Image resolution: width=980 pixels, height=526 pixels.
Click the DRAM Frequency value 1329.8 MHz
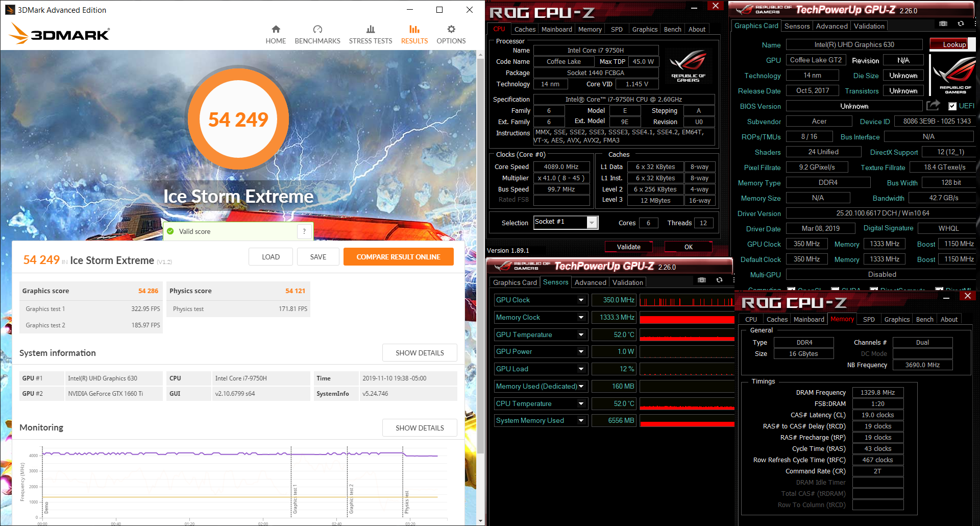click(x=878, y=393)
